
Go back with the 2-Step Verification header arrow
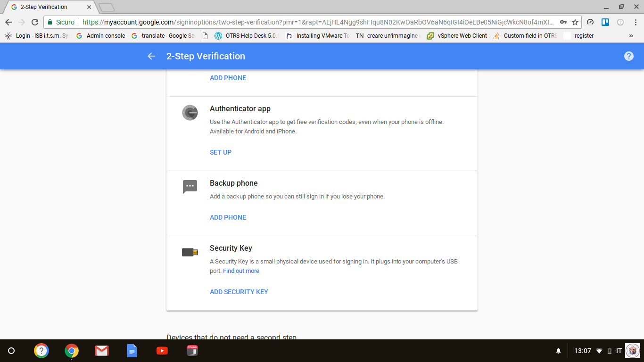click(151, 56)
